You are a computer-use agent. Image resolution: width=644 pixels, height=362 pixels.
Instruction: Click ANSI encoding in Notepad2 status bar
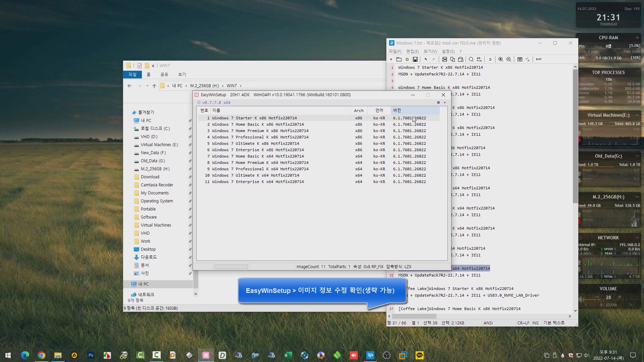[x=488, y=323]
